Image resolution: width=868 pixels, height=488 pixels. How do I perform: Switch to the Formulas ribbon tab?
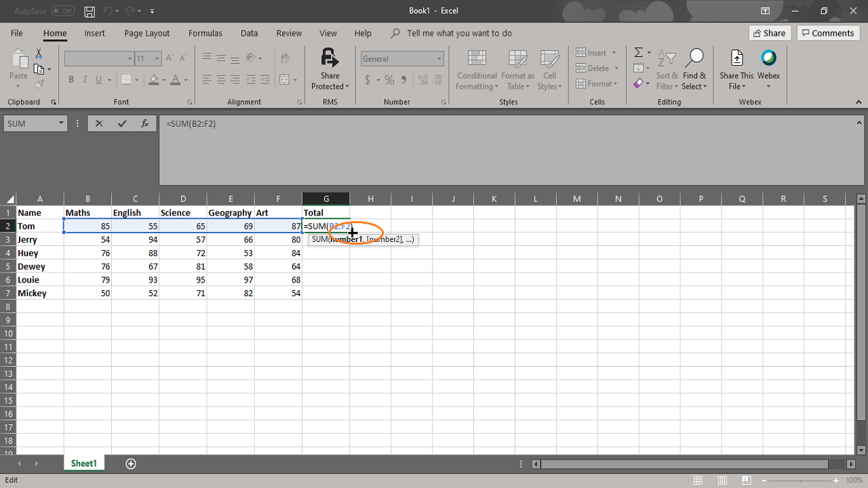coord(205,33)
